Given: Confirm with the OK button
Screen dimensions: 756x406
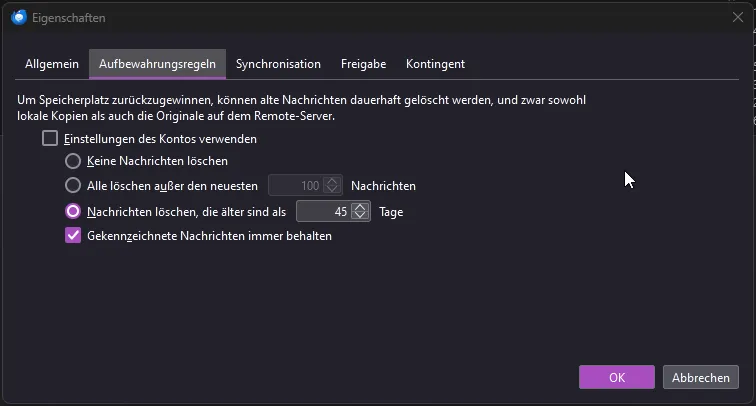Looking at the screenshot, I should [x=617, y=377].
